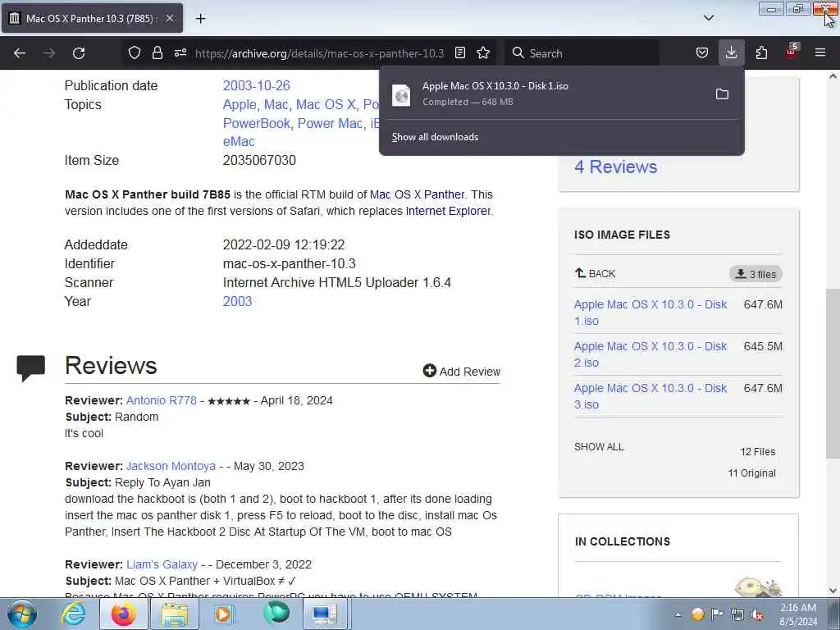
Task: Toggle reader view icon
Action: coord(459,53)
